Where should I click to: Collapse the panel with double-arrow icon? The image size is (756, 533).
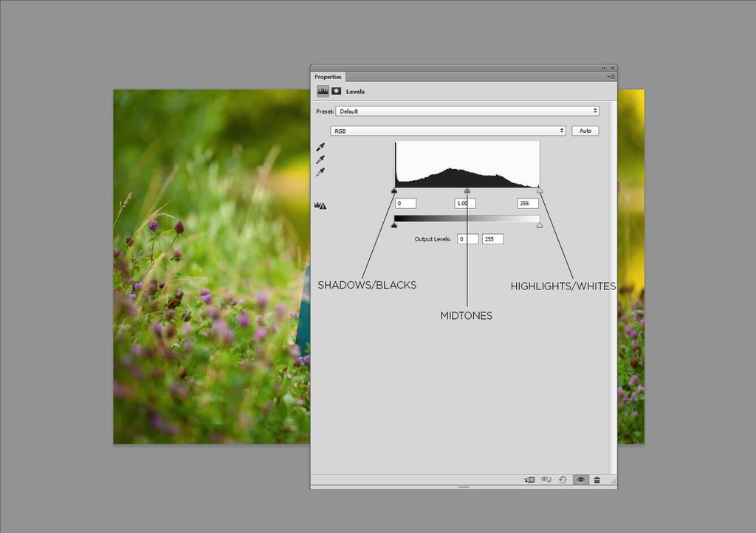click(x=604, y=68)
